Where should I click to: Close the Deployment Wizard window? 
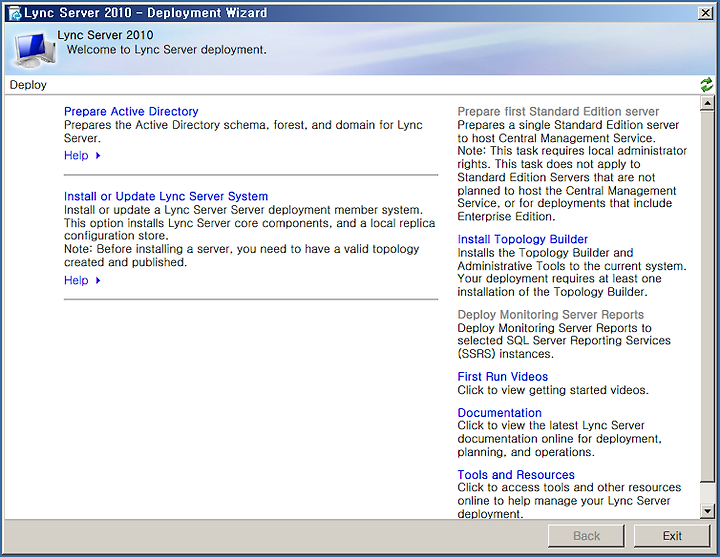[x=705, y=13]
